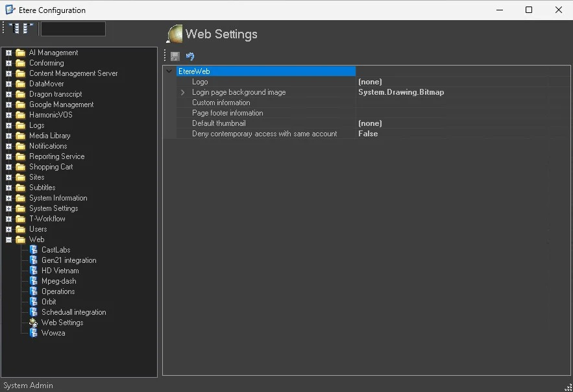
Task: Collapse the EtereWeb property category
Action: [x=169, y=71]
